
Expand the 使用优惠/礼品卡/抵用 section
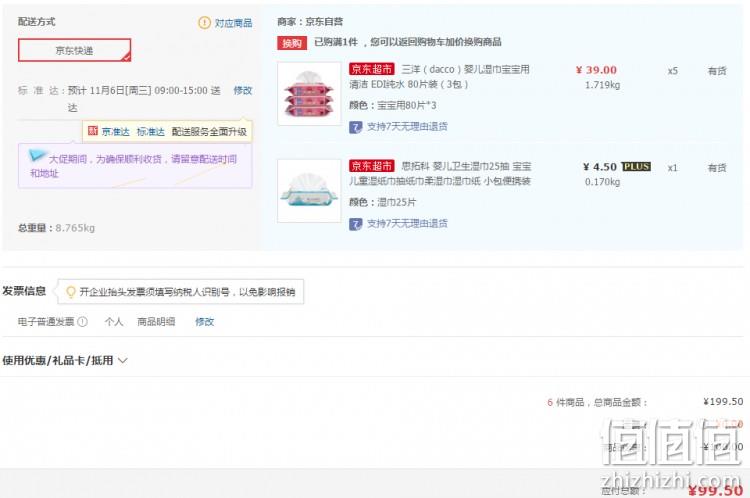click(65, 360)
